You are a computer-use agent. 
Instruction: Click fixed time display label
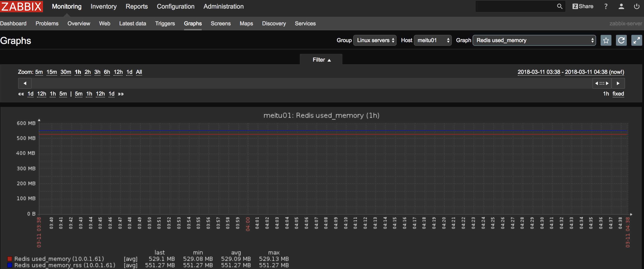(x=618, y=93)
